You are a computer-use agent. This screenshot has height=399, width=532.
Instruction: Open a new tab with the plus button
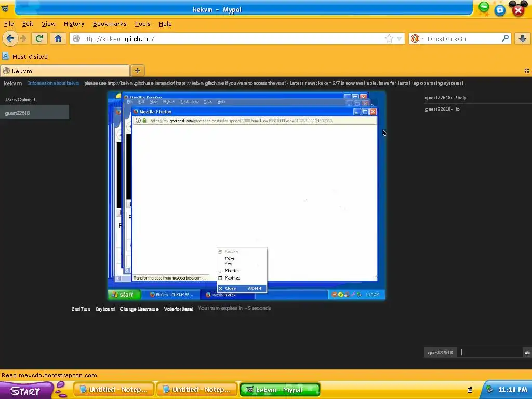coord(137,71)
